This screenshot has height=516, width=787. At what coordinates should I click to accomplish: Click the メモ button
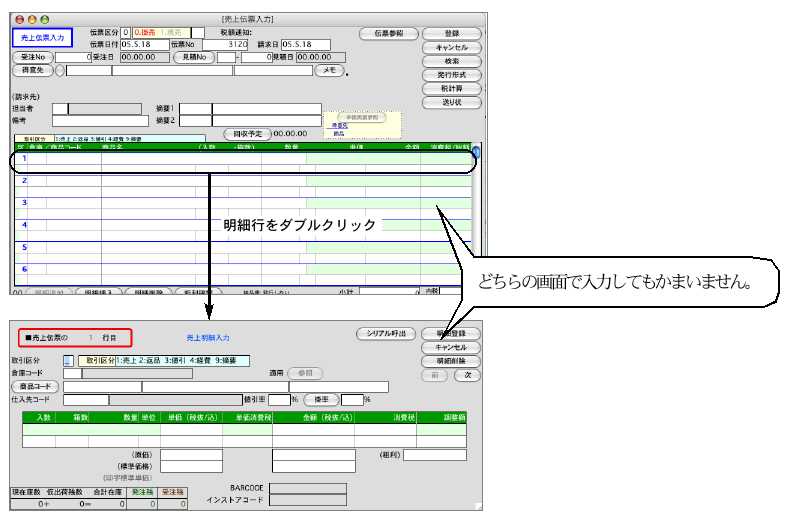(x=328, y=70)
